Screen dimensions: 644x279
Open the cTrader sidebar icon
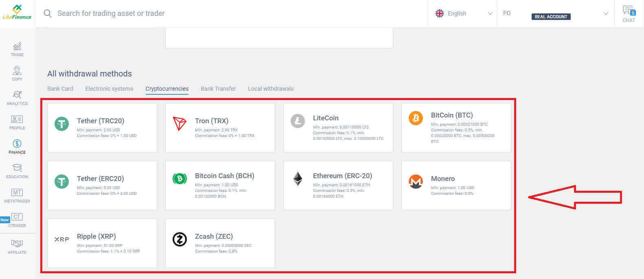coord(17,217)
